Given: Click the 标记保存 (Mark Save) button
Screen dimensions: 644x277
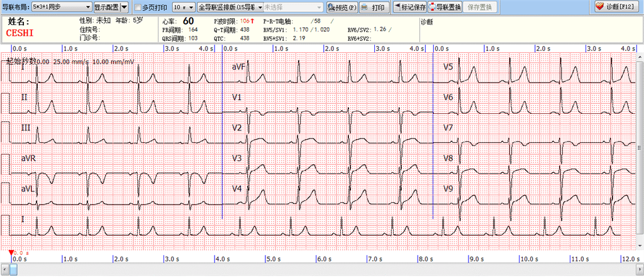Looking at the screenshot, I should point(409,7).
